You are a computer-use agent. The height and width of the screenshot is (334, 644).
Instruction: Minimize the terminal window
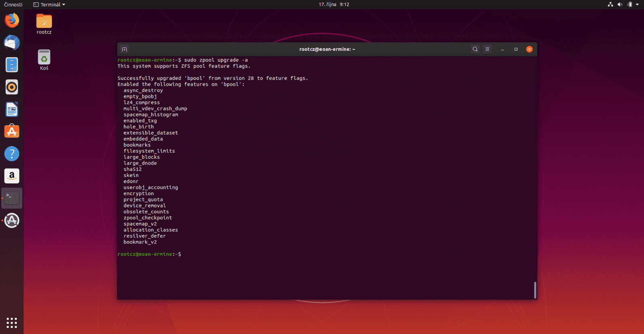pyautogui.click(x=502, y=49)
